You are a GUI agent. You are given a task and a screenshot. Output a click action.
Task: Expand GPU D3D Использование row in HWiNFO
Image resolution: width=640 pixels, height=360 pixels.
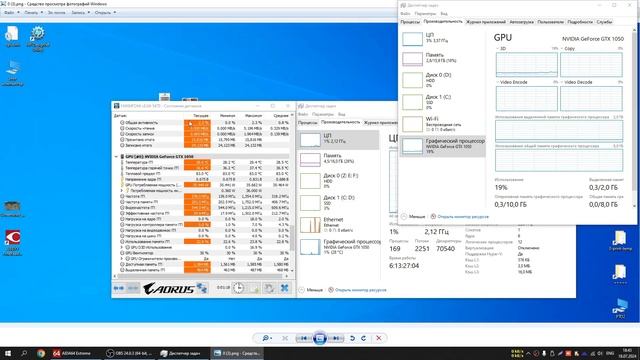pyautogui.click(x=122, y=247)
